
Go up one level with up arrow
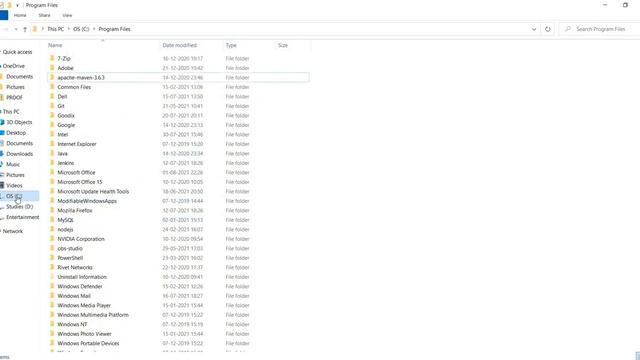(25, 29)
